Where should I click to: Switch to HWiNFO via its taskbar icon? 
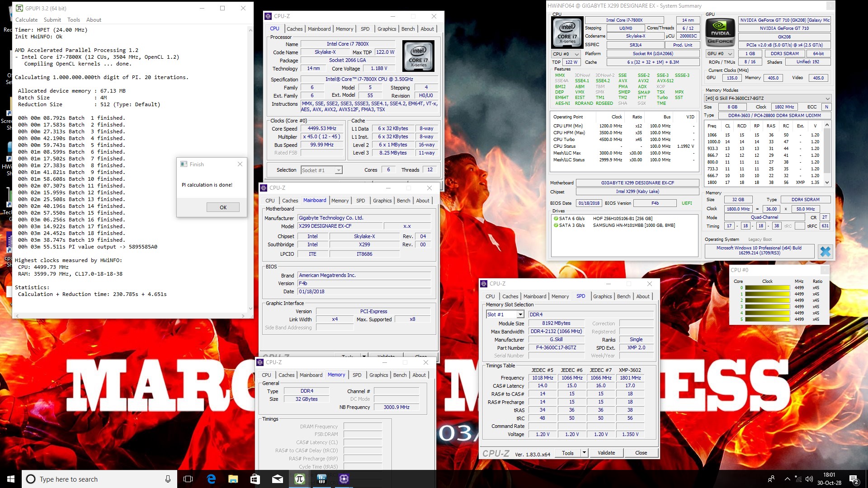[322, 479]
